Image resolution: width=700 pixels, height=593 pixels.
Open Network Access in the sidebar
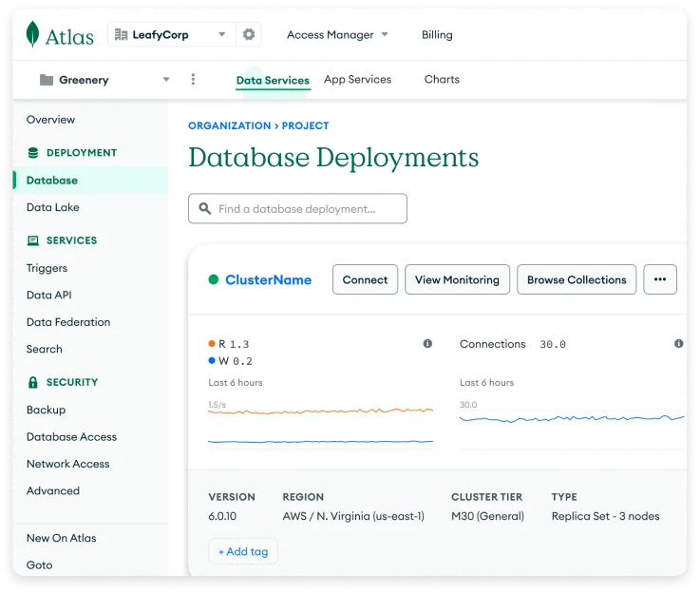click(67, 464)
